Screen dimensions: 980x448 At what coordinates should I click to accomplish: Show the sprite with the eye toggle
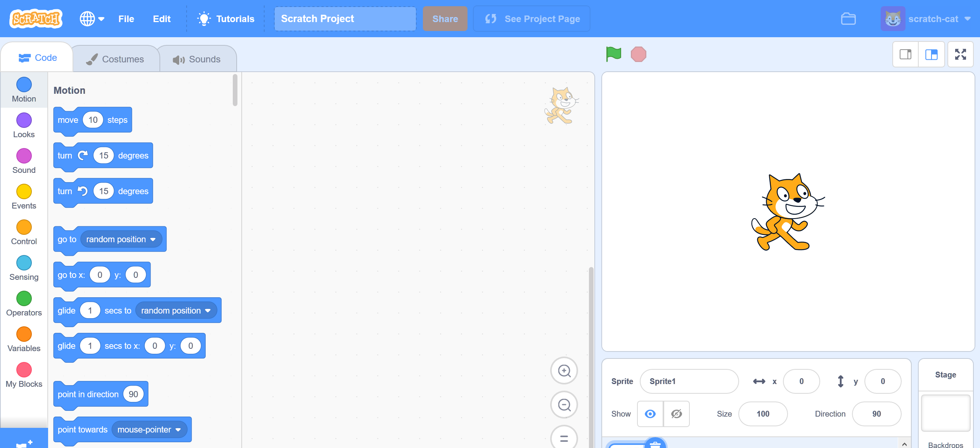(x=650, y=414)
